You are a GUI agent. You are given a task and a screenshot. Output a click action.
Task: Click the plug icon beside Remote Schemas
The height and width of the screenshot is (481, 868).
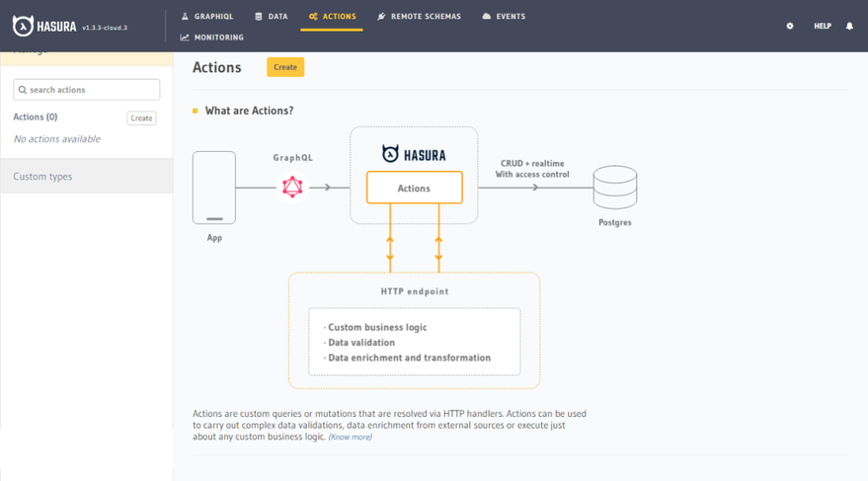coord(381,17)
